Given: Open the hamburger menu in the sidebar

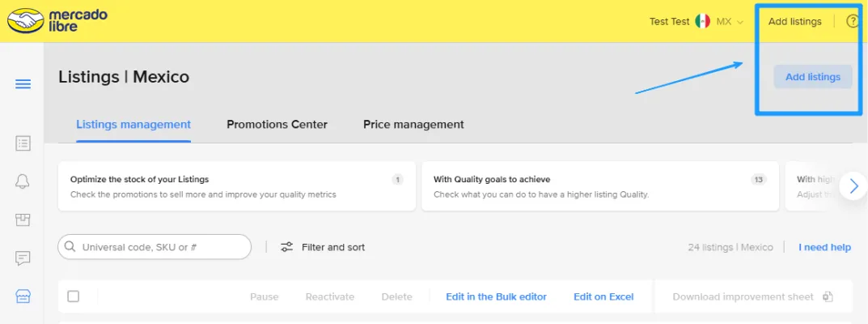Looking at the screenshot, I should pos(23,84).
